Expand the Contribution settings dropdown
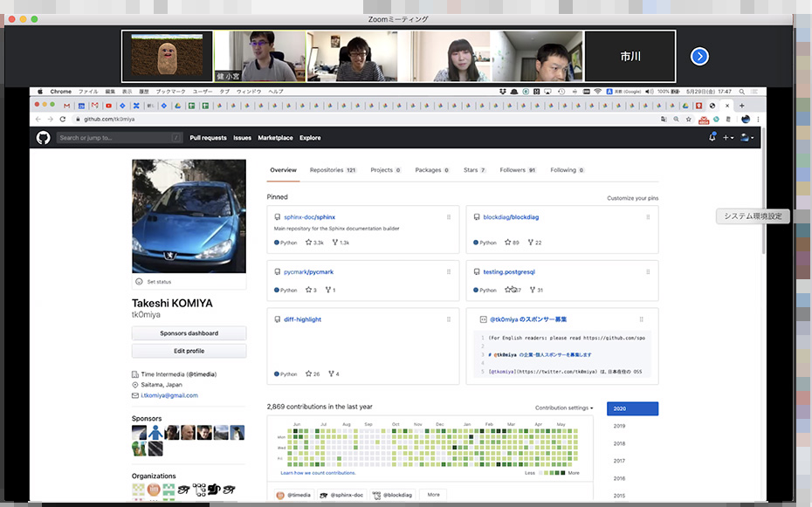Viewport: 812px width, 507px height. point(564,408)
